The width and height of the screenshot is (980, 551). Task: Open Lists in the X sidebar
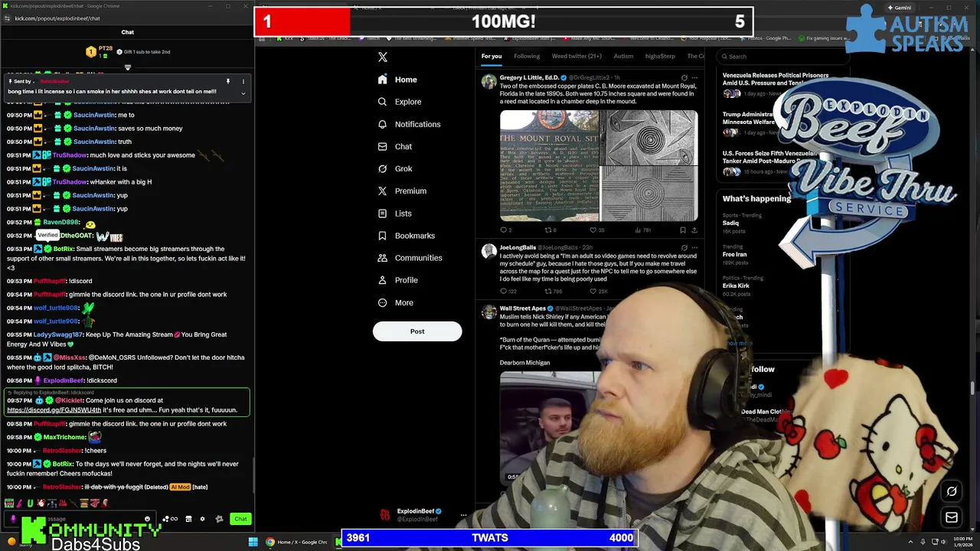coord(395,214)
